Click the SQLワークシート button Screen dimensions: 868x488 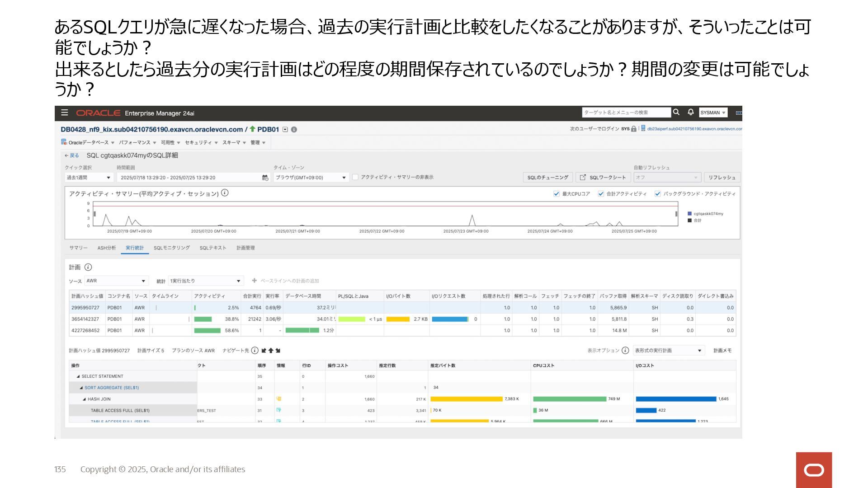pos(603,178)
